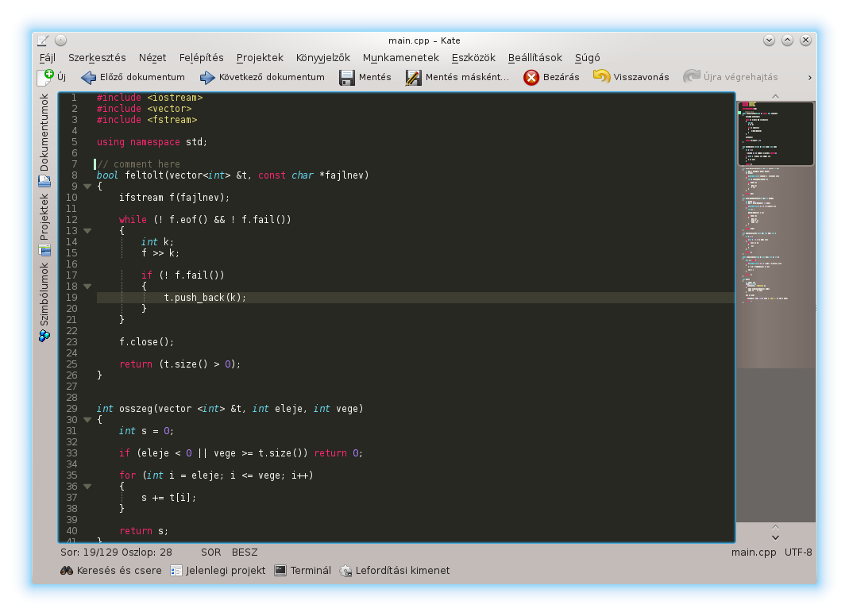Toggle BESZ insert mode in status bar
Screen dimensions: 849x616
[244, 552]
